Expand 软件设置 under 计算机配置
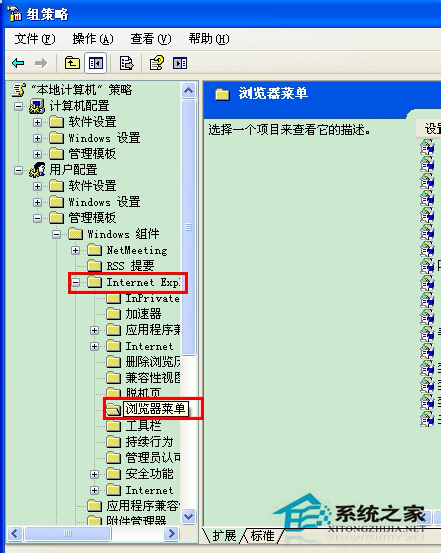 click(x=37, y=122)
